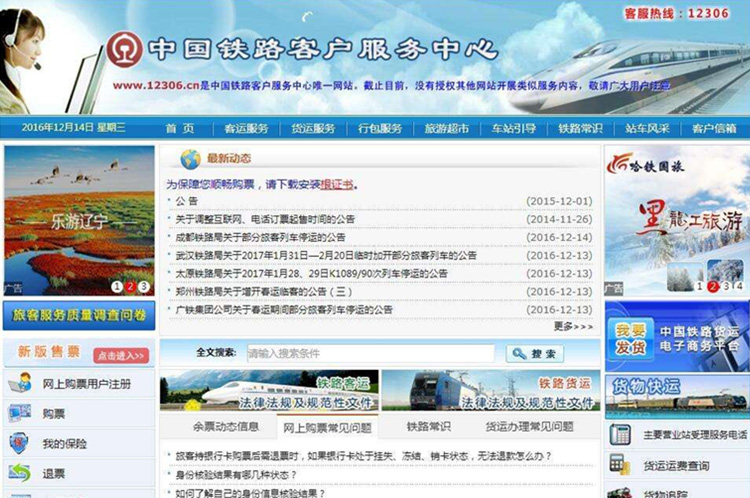Open the 乐游辽宁 advertisement image

click(x=79, y=221)
